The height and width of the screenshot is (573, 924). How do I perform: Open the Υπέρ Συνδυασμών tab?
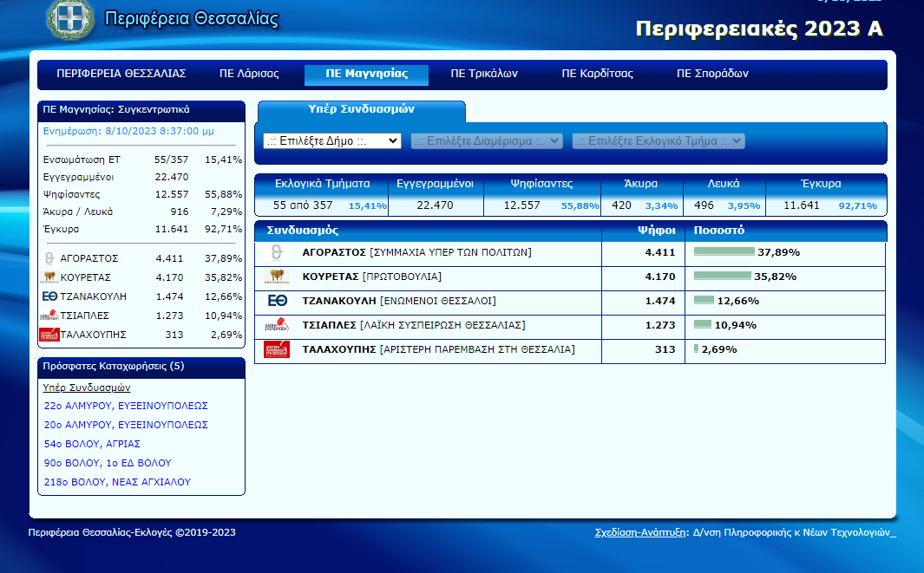[x=362, y=110]
